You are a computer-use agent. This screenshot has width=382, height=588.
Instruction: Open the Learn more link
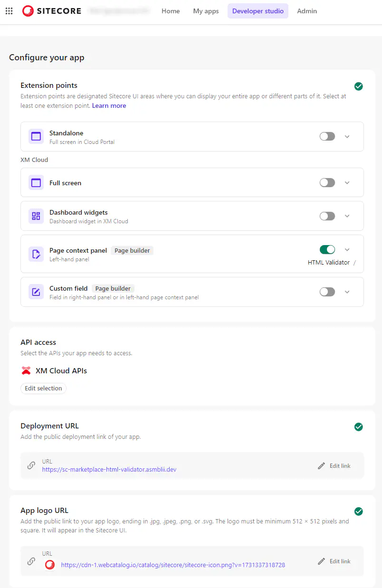click(x=109, y=105)
